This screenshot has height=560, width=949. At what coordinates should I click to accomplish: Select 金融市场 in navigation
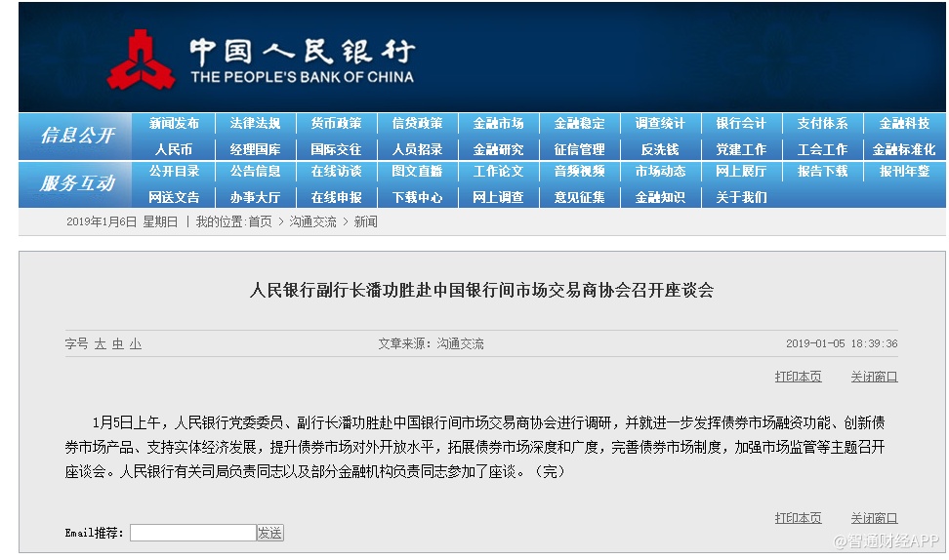[x=498, y=123]
